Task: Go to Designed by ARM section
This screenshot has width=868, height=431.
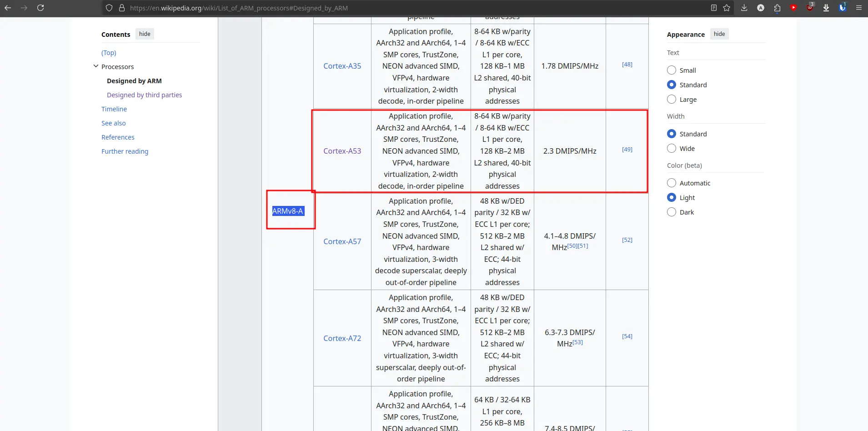Action: pos(134,81)
